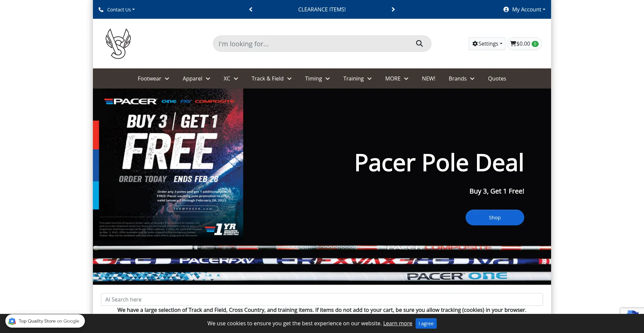Open the Track & Field dropdown
The height and width of the screenshot is (333, 644).
(x=271, y=78)
